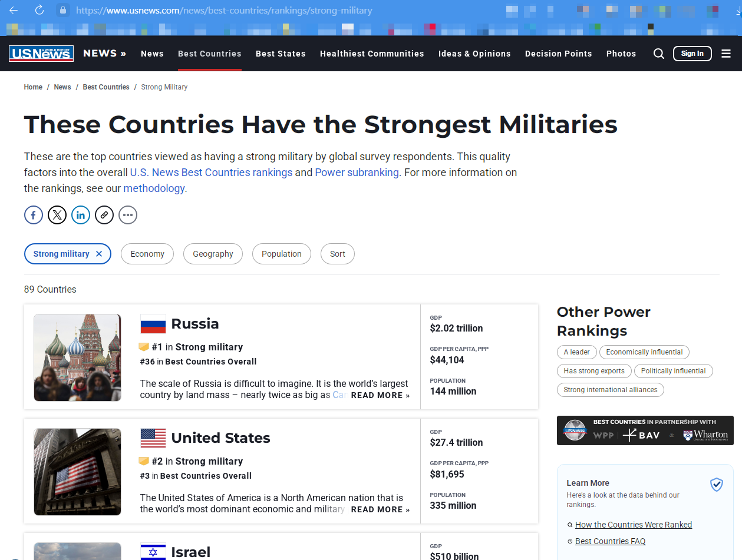Share article on Facebook
The width and height of the screenshot is (742, 560).
click(34, 215)
